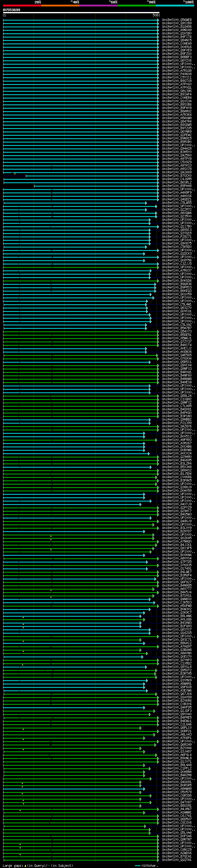The image size is (197, 868).
Task: Select hit label UniRef100_B7UCK0
Action: (177, 176)
